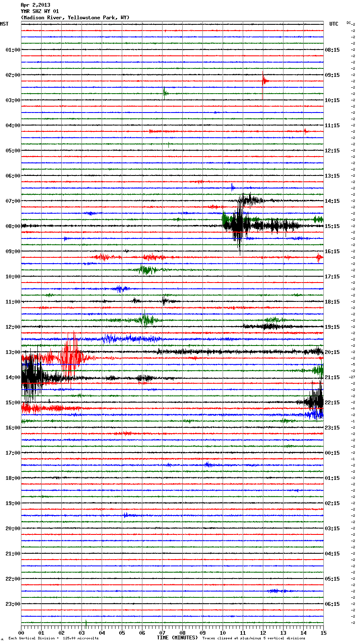Click the date text "Apr 2,2013"
Viewport: 357px width, 644px height.
click(35, 5)
